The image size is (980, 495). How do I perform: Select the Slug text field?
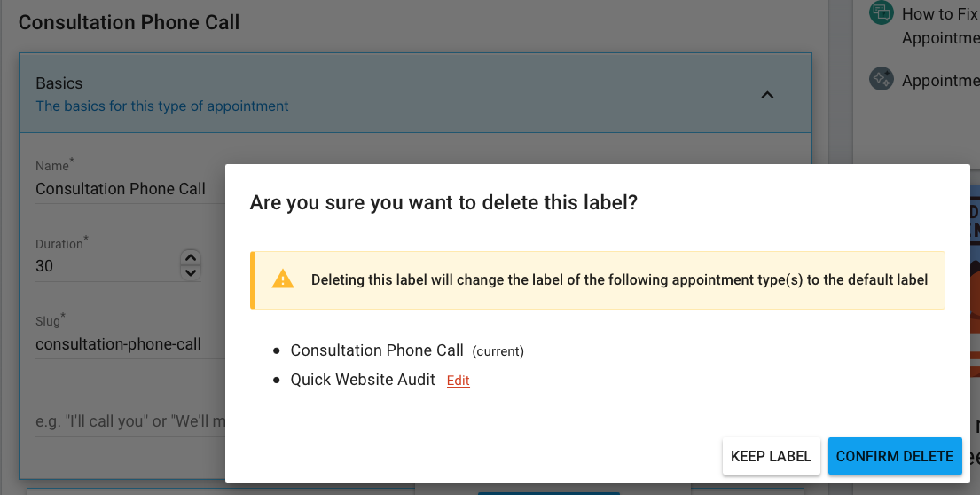click(x=124, y=344)
